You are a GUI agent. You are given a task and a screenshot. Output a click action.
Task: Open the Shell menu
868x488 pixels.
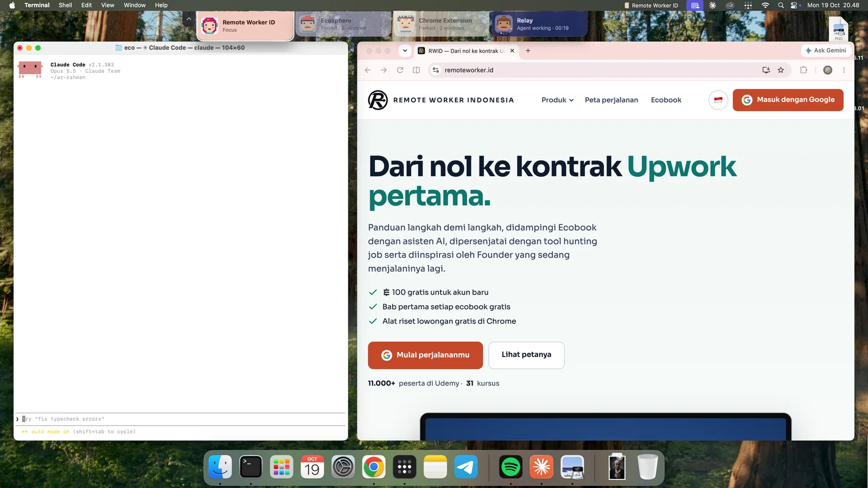(65, 5)
